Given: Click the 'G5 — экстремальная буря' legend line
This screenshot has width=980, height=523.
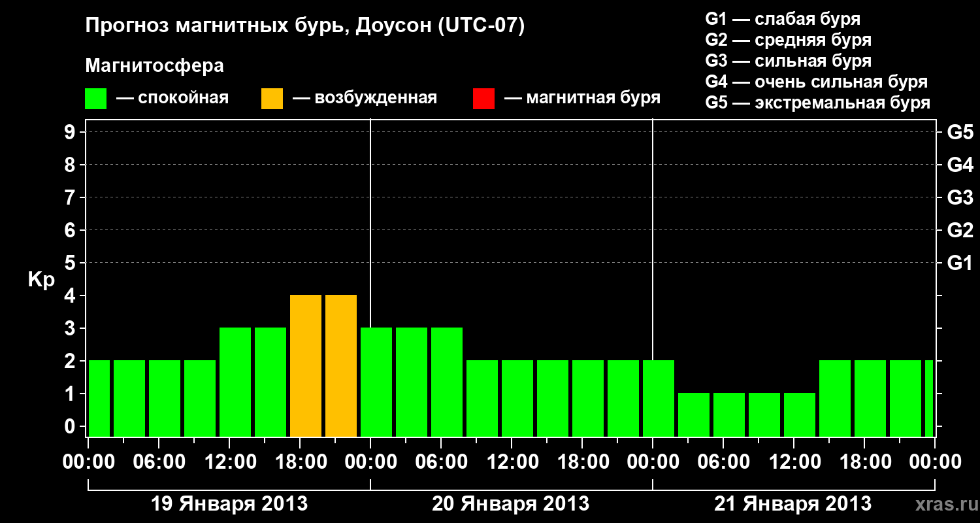Looking at the screenshot, I should tap(817, 103).
